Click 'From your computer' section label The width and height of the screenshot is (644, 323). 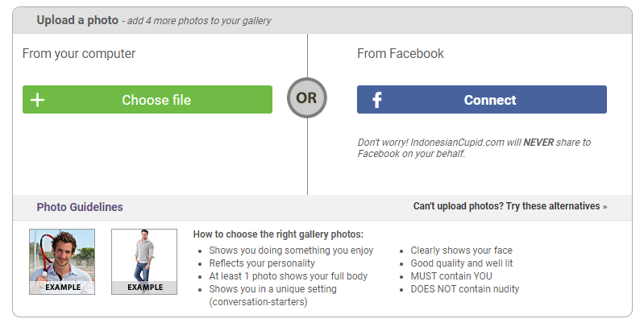(x=79, y=53)
